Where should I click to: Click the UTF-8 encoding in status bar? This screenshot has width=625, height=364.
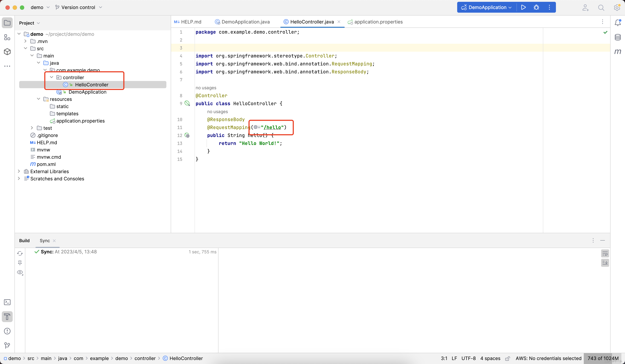coord(468,358)
